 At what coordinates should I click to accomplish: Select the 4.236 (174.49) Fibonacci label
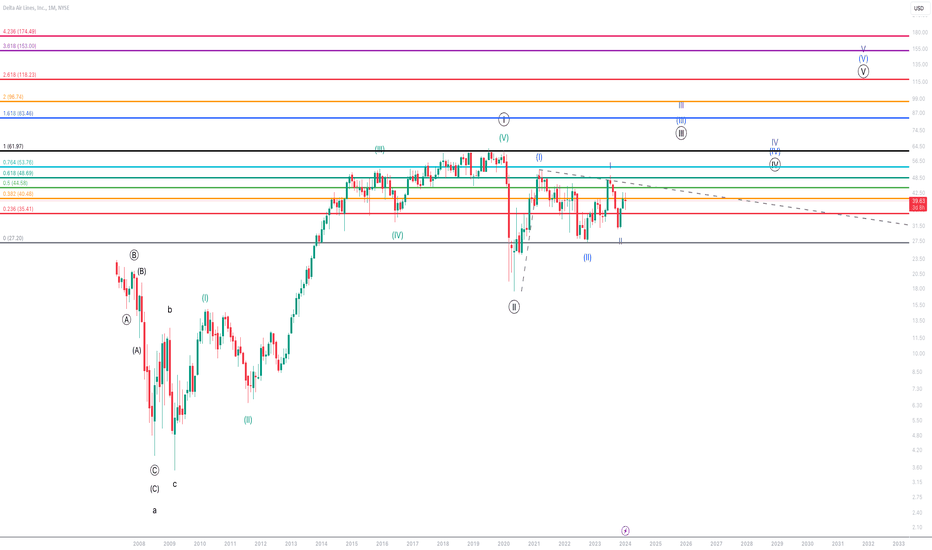(x=20, y=31)
